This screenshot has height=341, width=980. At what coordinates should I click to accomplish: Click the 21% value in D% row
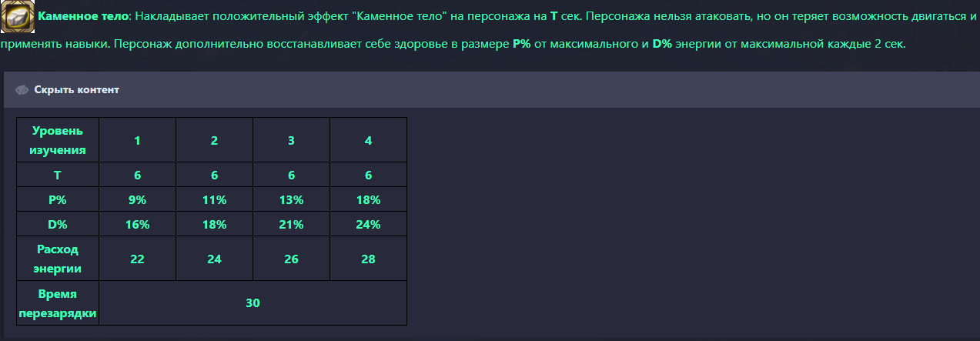291,225
